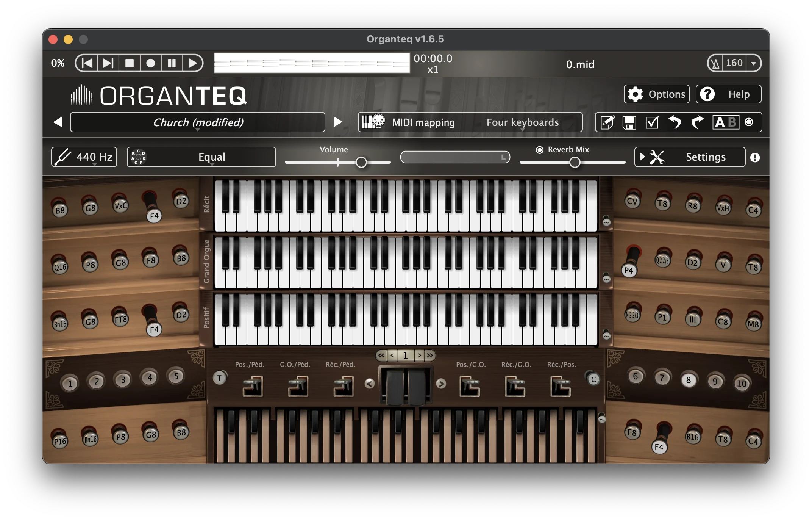This screenshot has height=520, width=812.
Task: Click the metronome icon
Action: pyautogui.click(x=715, y=63)
